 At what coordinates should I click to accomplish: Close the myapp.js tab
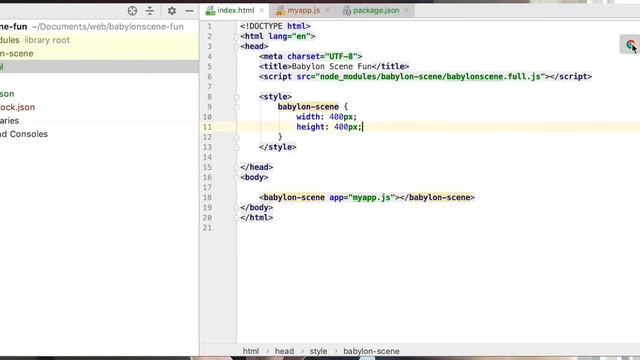pos(327,11)
